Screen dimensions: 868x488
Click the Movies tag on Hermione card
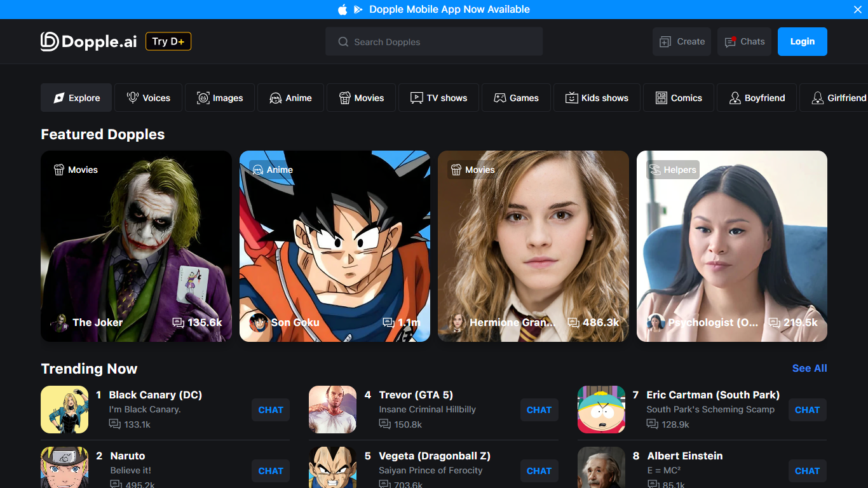(x=473, y=170)
